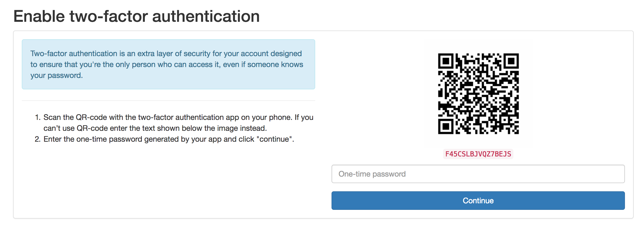Click the Enter the one-time password step
This screenshot has width=644, height=236.
coord(169,139)
